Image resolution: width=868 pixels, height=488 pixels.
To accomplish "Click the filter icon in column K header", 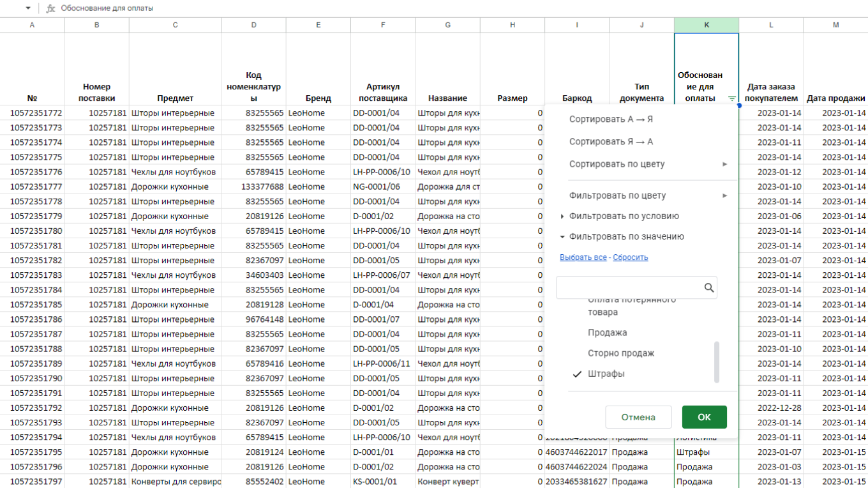I will point(731,99).
